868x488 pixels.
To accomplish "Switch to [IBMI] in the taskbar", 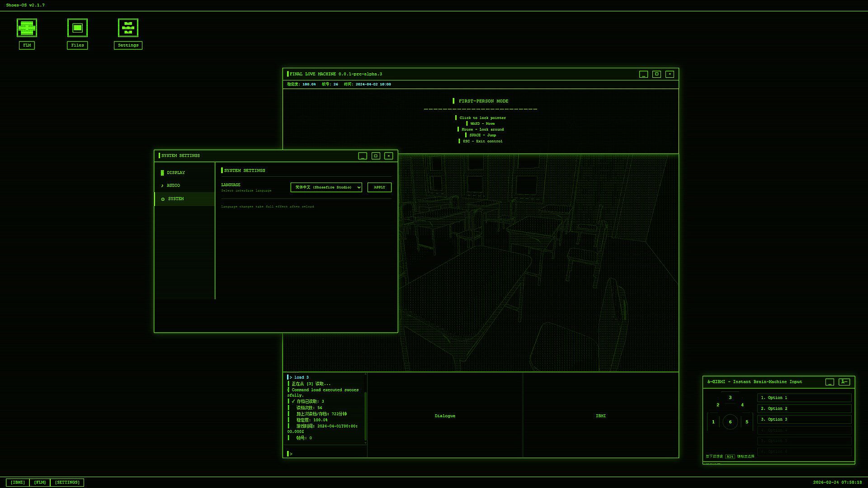I will click(x=18, y=483).
